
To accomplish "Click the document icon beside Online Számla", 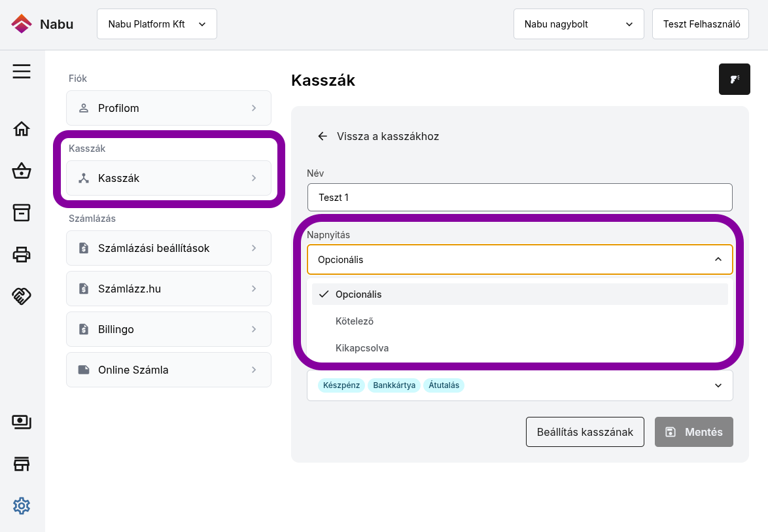I will point(84,370).
